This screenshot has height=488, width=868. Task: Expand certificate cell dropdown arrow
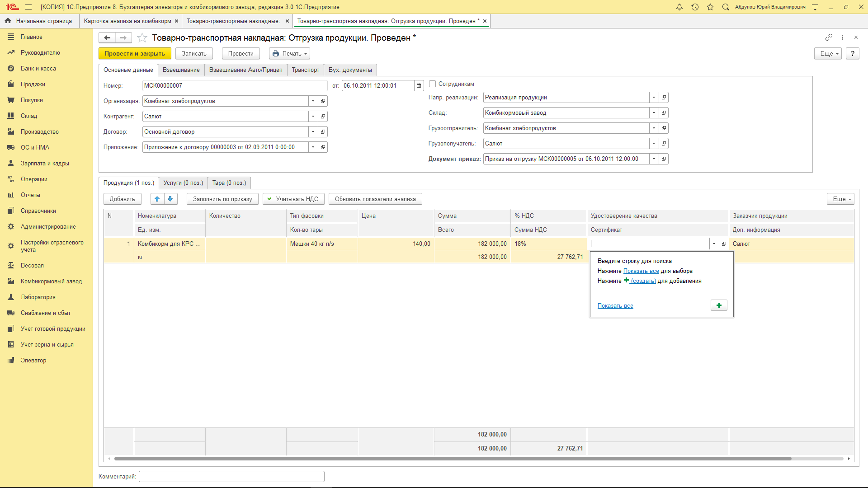click(x=714, y=244)
